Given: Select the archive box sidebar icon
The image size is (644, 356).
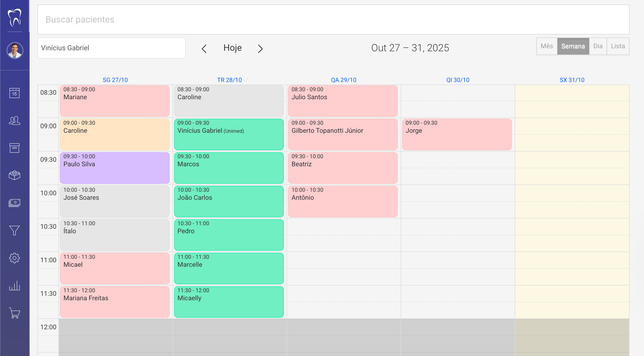Looking at the screenshot, I should click(14, 148).
